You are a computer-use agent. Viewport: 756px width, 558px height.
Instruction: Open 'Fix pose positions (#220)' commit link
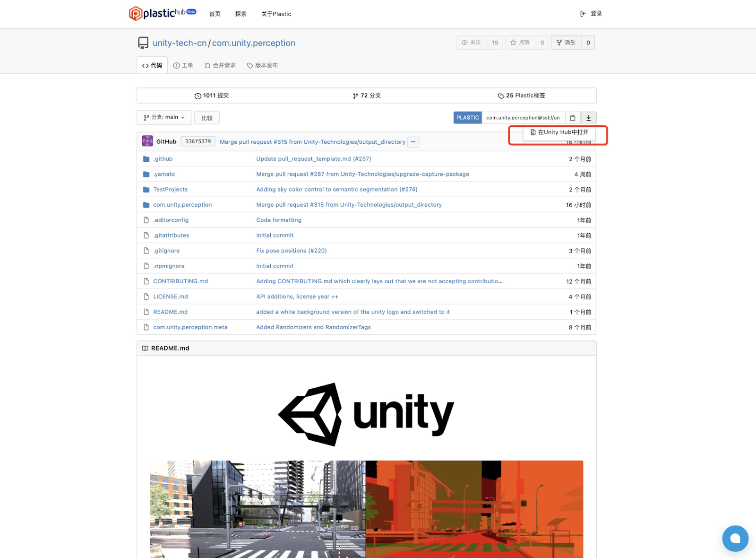[292, 251]
